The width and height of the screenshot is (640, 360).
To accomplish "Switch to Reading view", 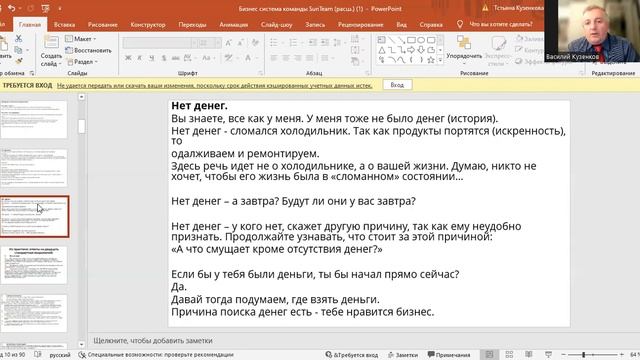I will coord(529,354).
